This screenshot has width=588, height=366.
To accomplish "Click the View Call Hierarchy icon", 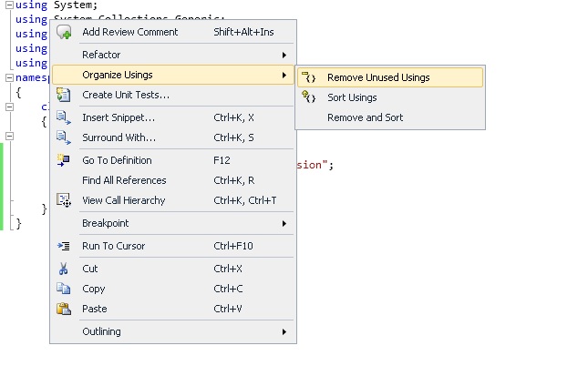I will pyautogui.click(x=64, y=200).
